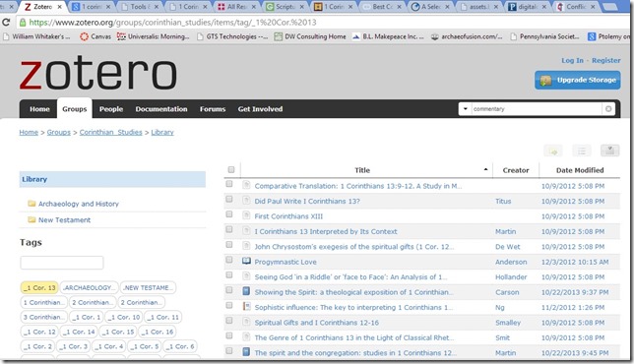The height and width of the screenshot is (364, 634).
Task: Check the Comparative Translation item checkbox
Action: tap(229, 184)
